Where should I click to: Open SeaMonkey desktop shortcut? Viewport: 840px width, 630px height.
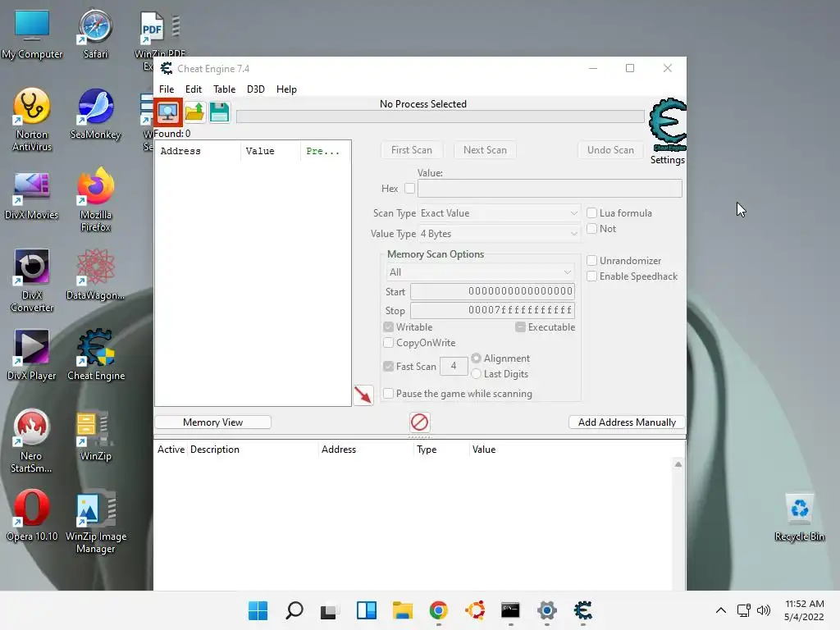[95, 115]
